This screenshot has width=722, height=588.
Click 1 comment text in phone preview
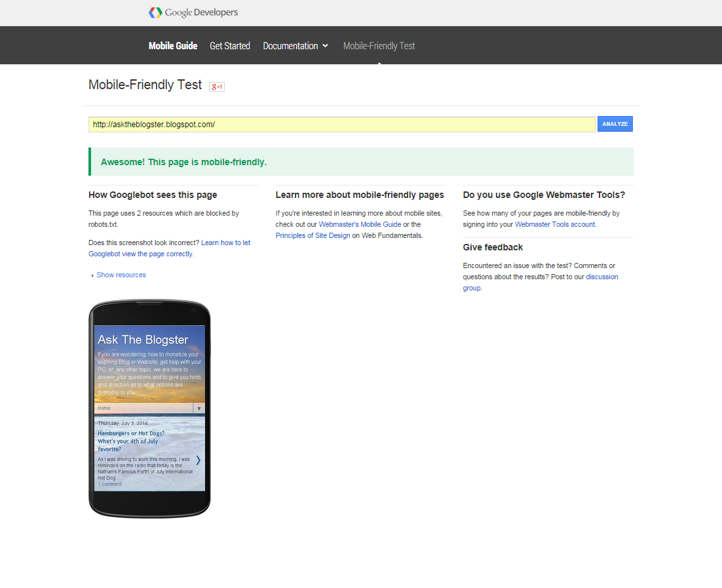pos(109,484)
